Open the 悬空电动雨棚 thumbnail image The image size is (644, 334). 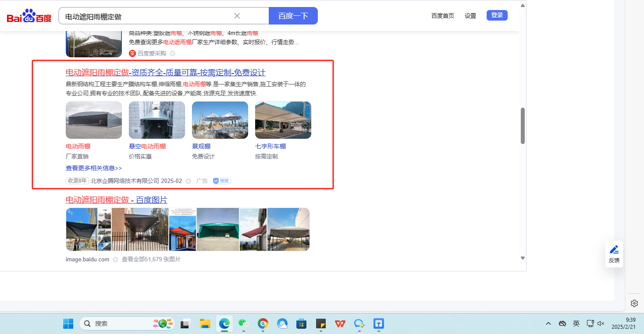pyautogui.click(x=157, y=120)
